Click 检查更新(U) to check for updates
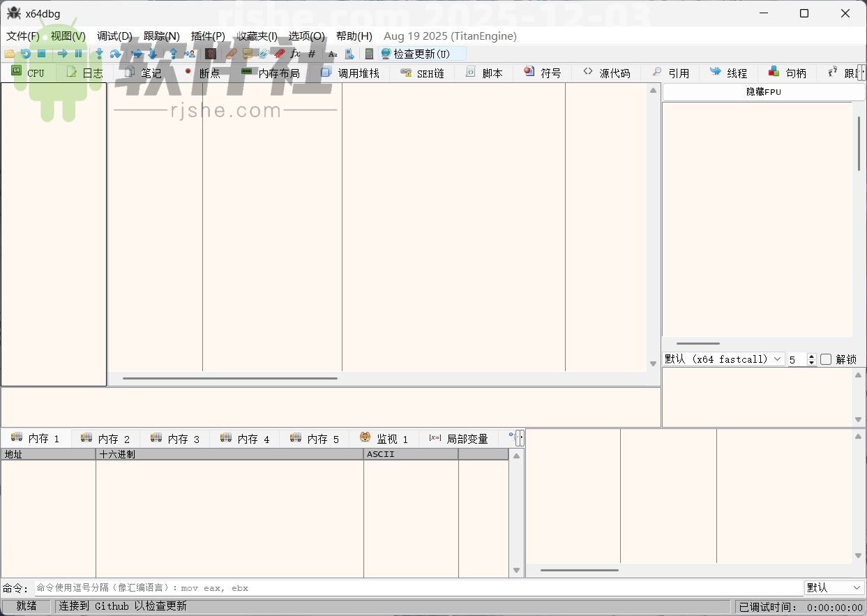The height and width of the screenshot is (616, 867). [x=420, y=53]
